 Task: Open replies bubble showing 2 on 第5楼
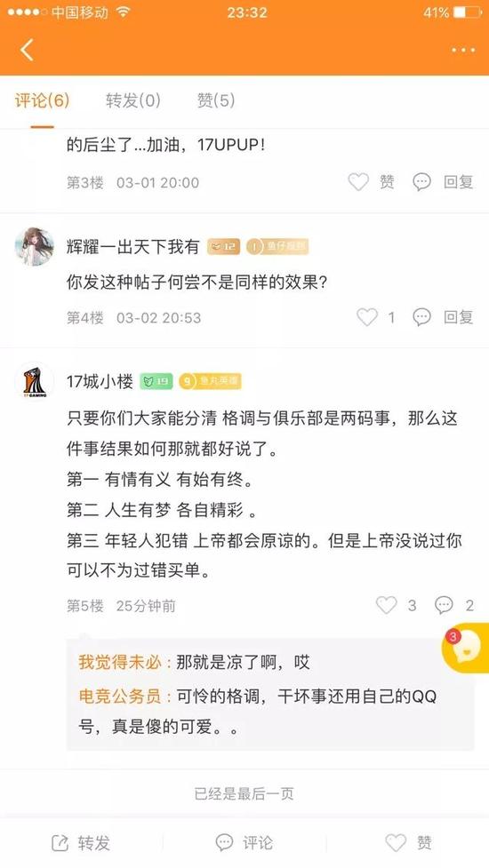pos(444,605)
